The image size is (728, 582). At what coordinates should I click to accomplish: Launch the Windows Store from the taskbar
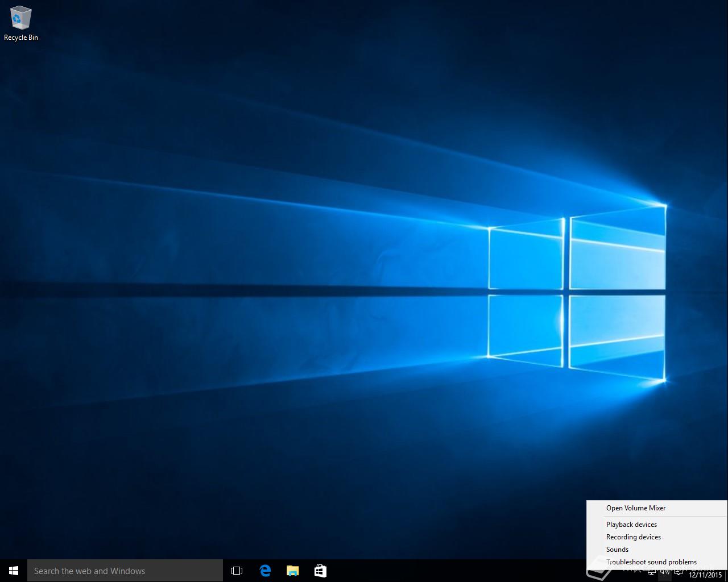click(320, 571)
